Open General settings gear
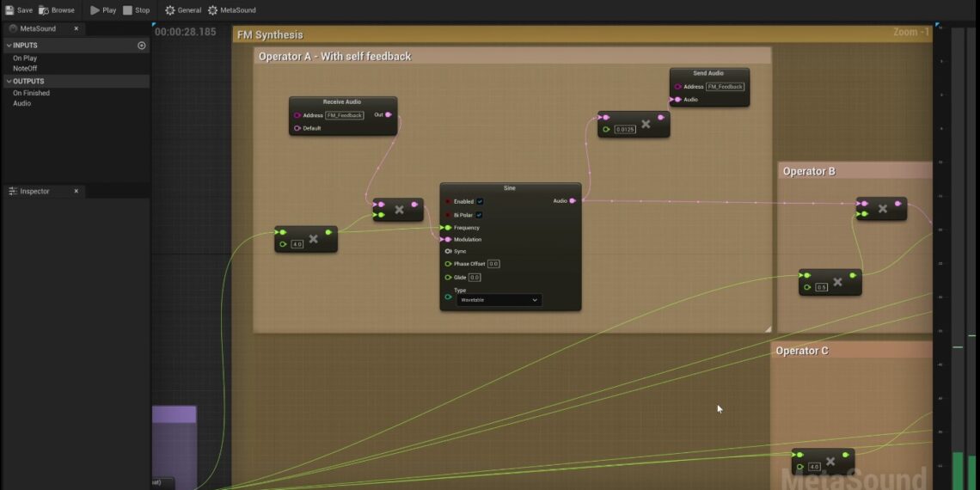Image resolution: width=980 pixels, height=490 pixels. point(169,10)
